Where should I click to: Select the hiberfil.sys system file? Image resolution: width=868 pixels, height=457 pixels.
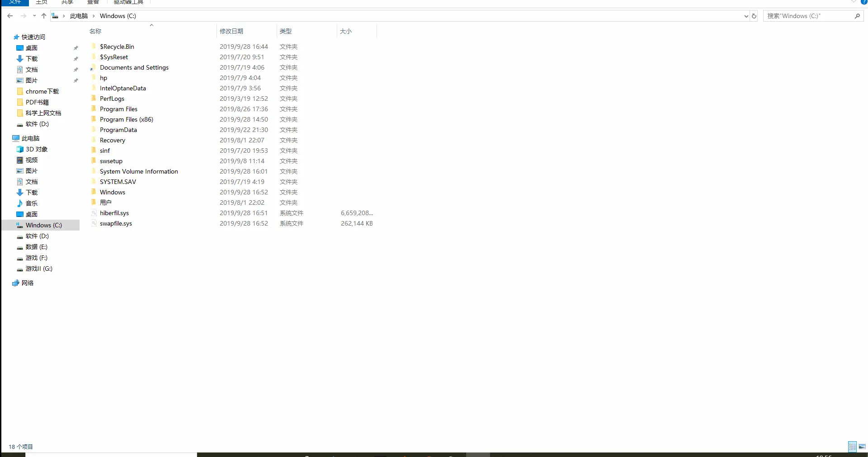(x=114, y=213)
